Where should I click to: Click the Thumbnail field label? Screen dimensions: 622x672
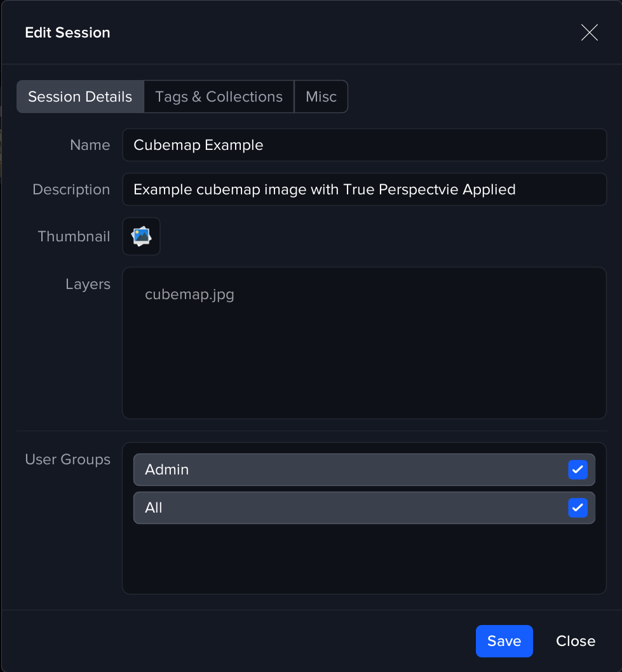[x=74, y=236]
